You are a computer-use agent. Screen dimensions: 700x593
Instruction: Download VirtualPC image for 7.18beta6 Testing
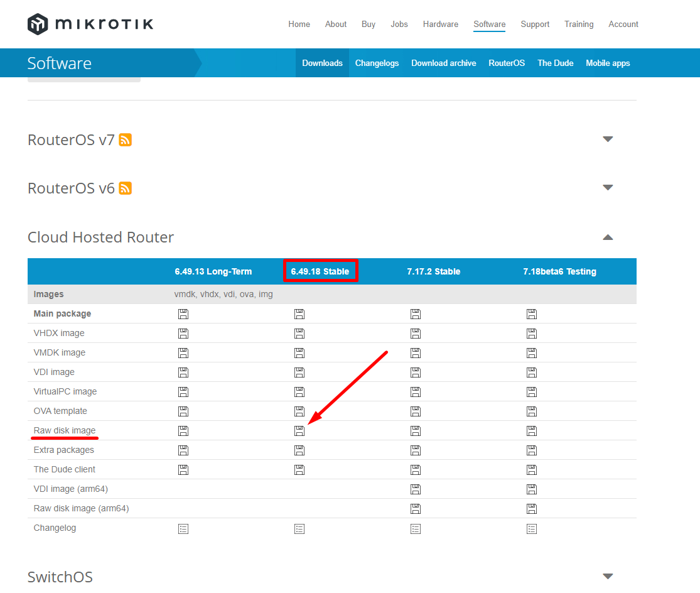click(531, 392)
